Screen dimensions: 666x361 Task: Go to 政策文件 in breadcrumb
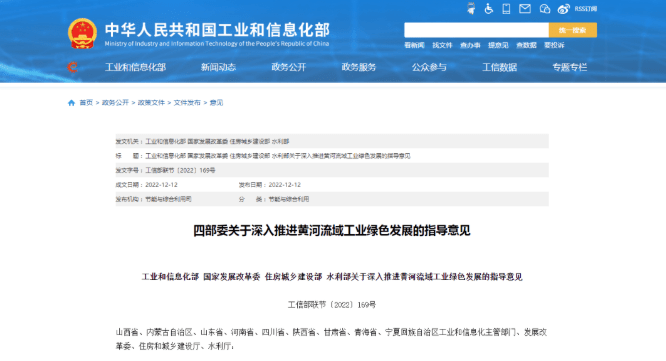pyautogui.click(x=151, y=103)
